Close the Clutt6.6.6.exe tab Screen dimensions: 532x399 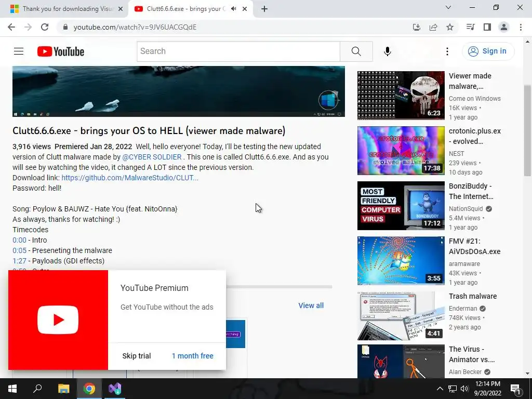point(245,9)
